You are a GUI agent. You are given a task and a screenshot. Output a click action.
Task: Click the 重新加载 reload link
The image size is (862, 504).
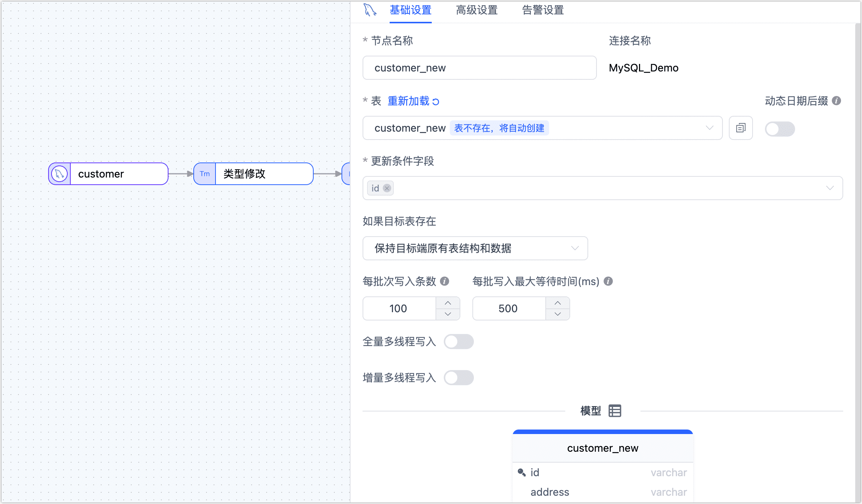tap(413, 101)
